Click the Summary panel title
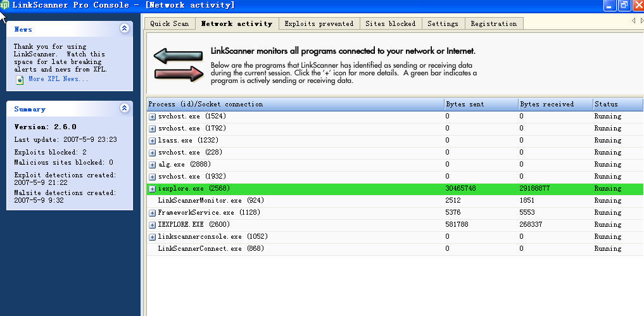Viewport: 644px width, 316px height. tap(30, 109)
